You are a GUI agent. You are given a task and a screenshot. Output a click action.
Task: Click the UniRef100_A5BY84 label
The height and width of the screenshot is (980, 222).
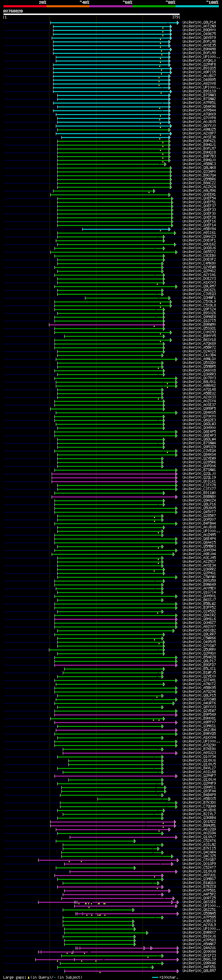tap(199, 229)
